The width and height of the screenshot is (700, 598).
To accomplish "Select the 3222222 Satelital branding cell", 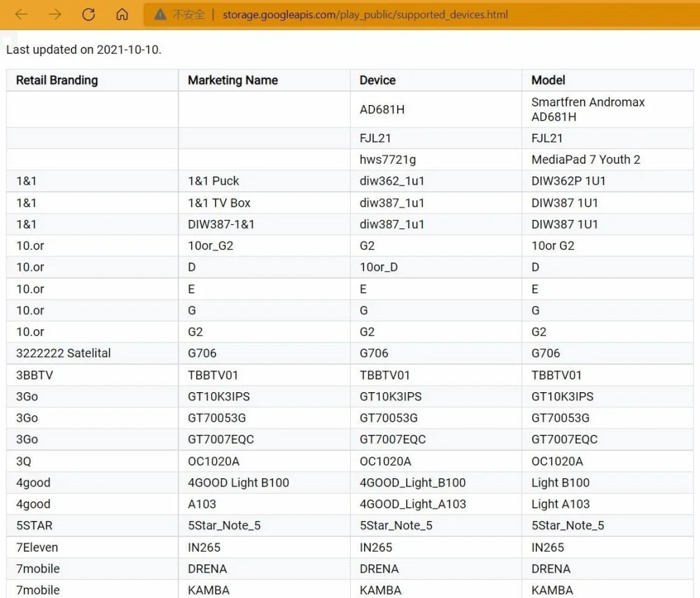I will pos(92,353).
